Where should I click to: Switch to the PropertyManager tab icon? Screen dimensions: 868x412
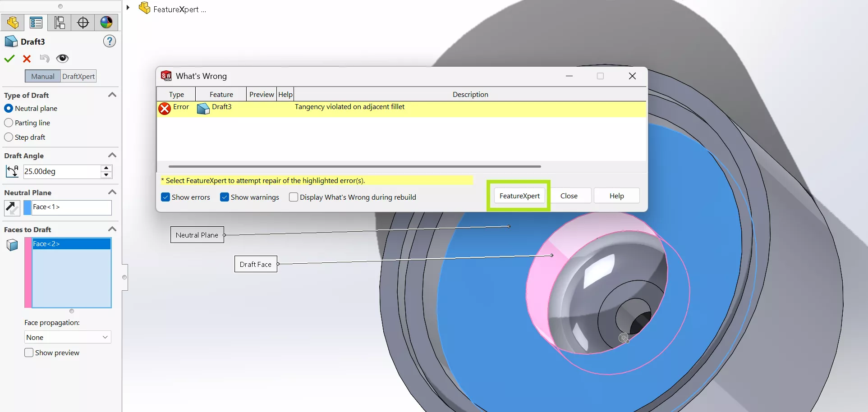[36, 23]
